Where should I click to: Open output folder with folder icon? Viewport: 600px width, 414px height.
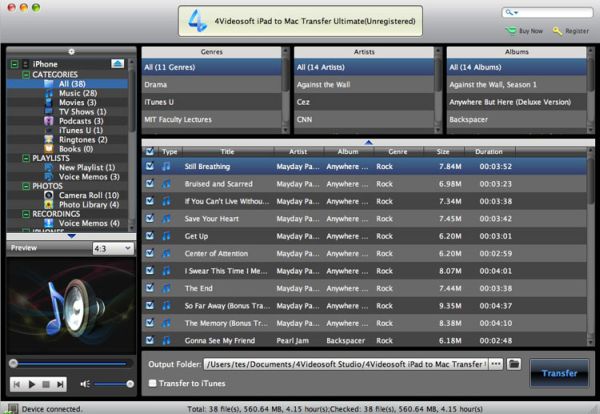pos(514,363)
